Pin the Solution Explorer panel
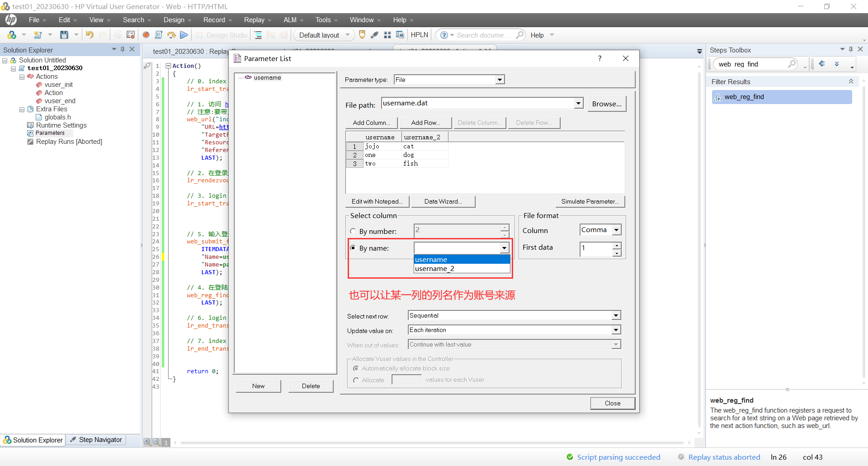 coord(123,49)
